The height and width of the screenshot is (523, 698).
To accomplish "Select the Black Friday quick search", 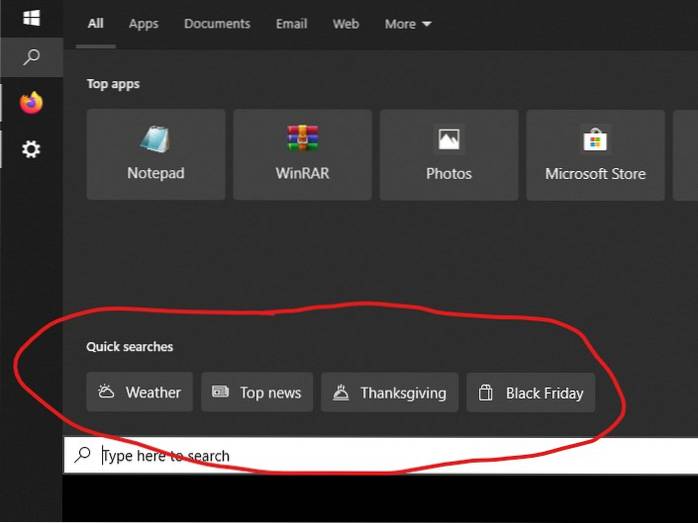I will coord(531,393).
